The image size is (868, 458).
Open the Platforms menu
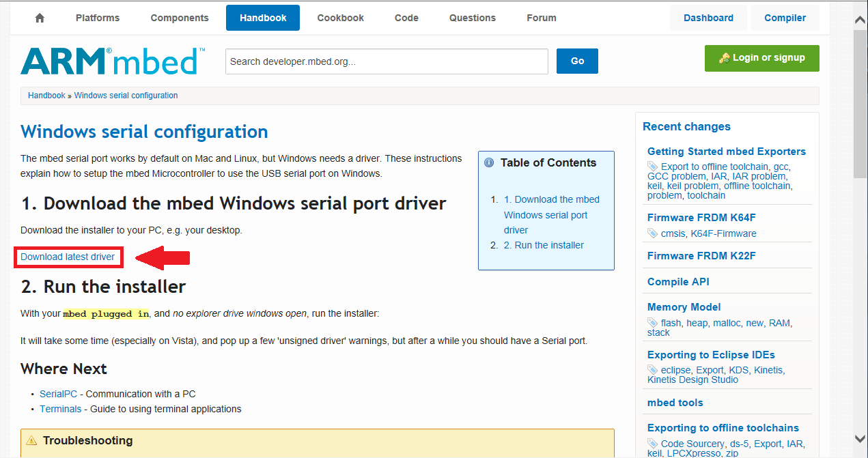[x=98, y=18]
